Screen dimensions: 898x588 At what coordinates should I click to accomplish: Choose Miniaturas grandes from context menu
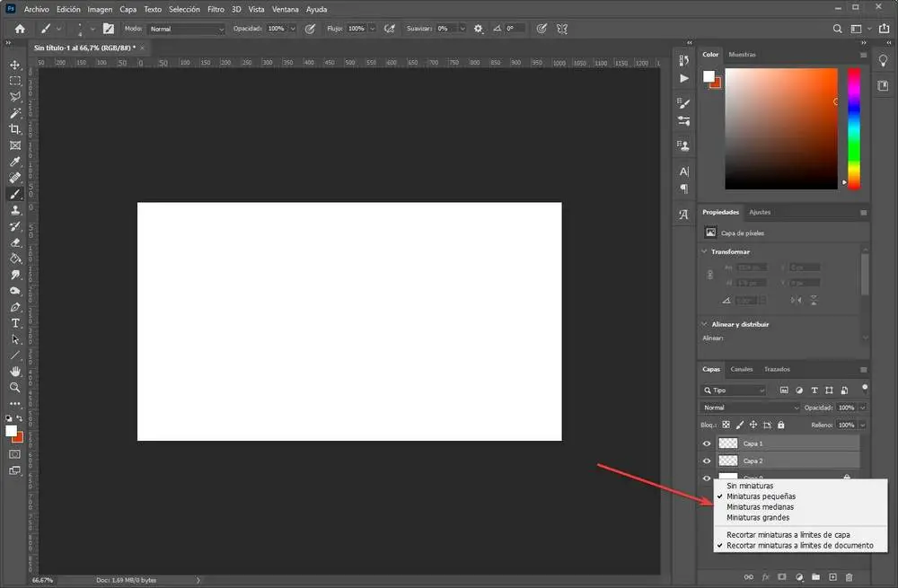[758, 518]
